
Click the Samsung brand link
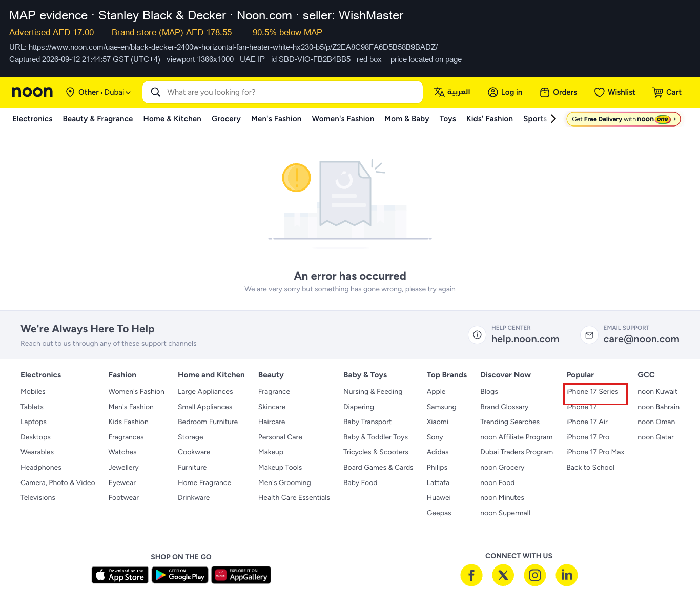point(442,407)
